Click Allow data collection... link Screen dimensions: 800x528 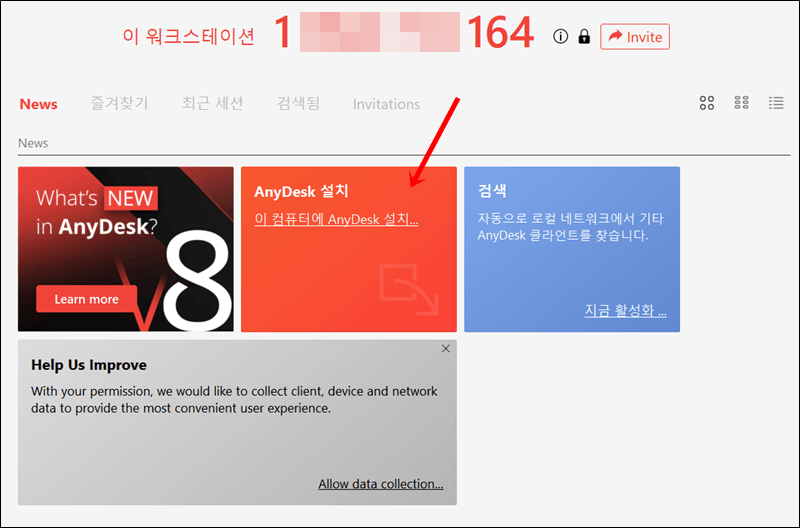click(x=381, y=484)
